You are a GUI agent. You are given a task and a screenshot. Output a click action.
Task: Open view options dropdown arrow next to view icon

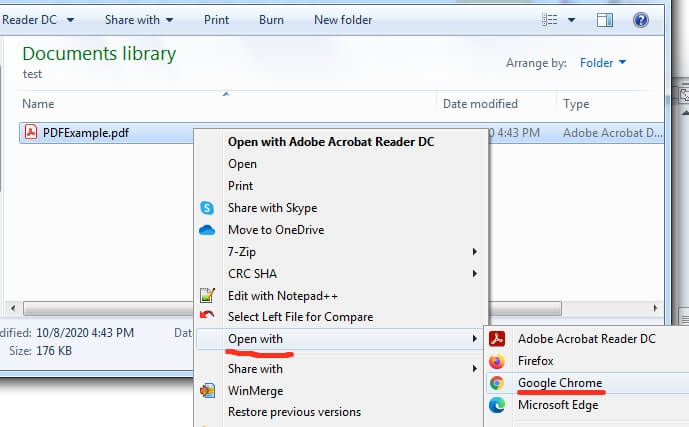pos(571,20)
